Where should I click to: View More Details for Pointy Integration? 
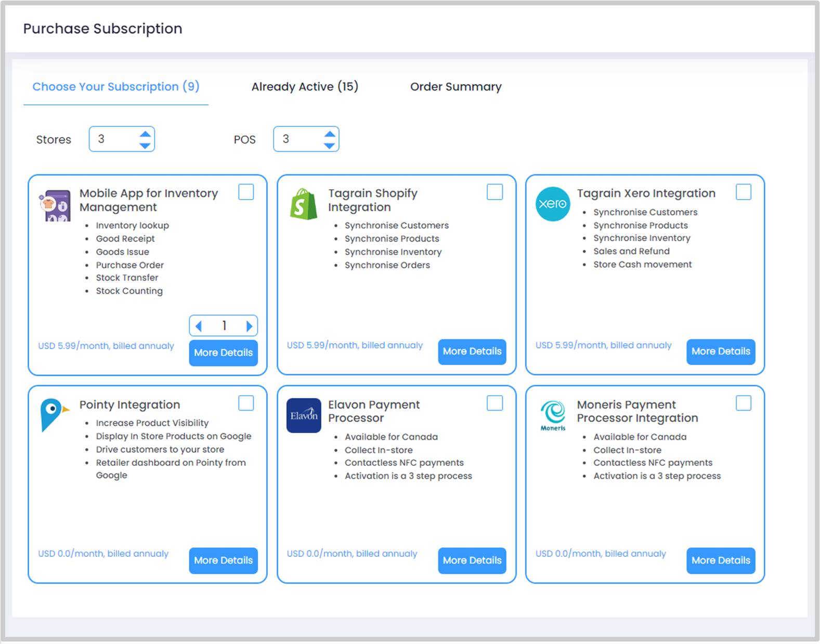pos(223,560)
